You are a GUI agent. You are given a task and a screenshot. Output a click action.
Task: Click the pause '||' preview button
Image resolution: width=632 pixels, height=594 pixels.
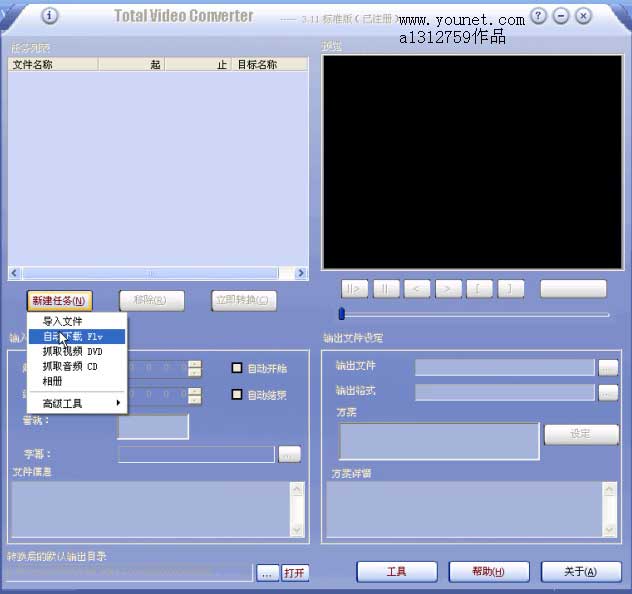[x=386, y=289]
